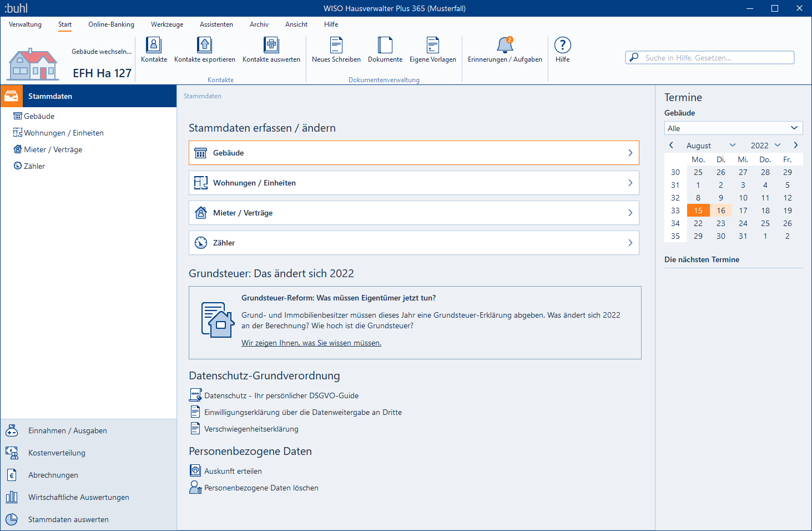Click the Grundsteuer document house icon
This screenshot has width=812, height=531.
(x=217, y=319)
